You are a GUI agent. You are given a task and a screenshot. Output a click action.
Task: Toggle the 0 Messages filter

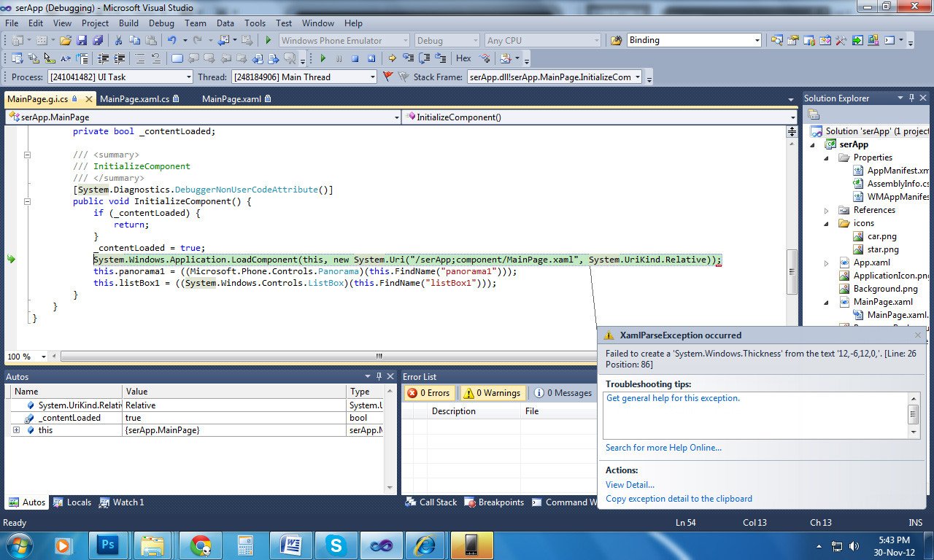click(563, 393)
